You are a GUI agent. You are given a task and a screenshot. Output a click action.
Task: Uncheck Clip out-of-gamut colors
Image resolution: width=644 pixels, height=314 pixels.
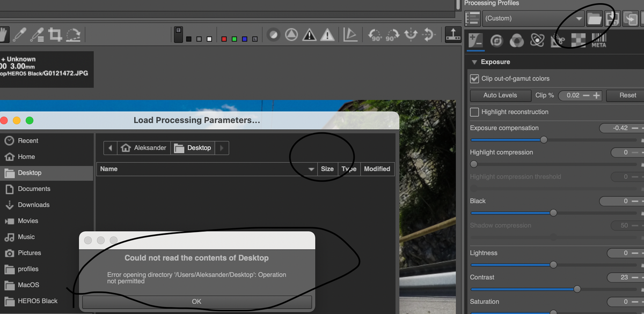(474, 79)
